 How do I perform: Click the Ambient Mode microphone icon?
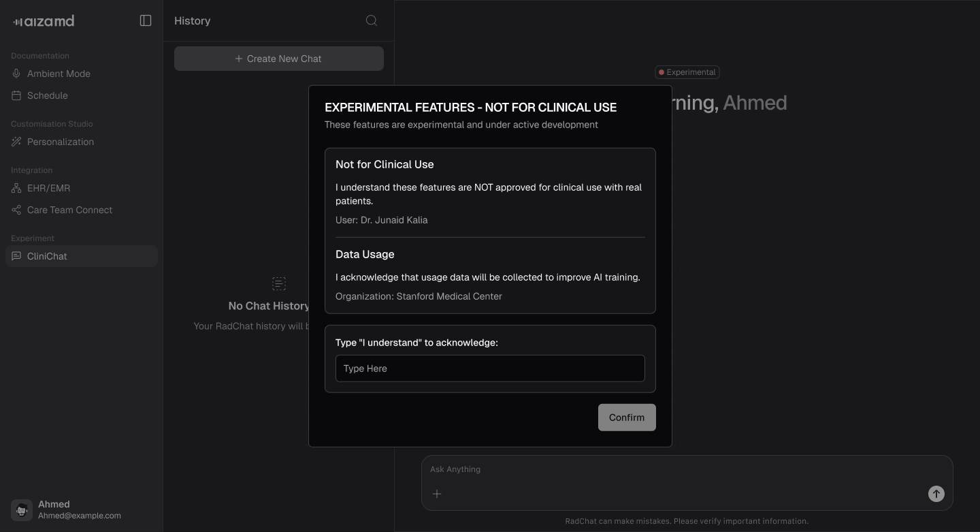click(16, 74)
